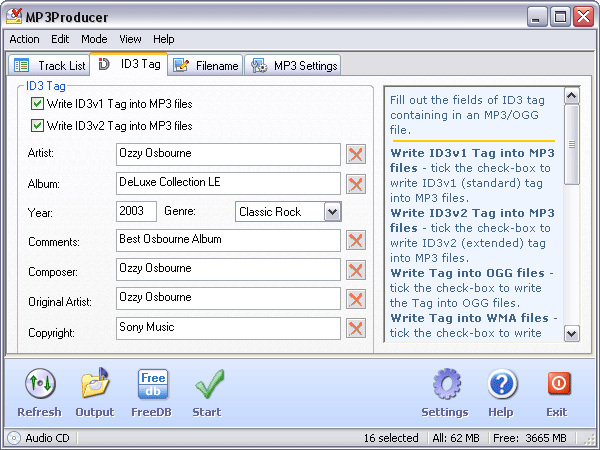Click the Classic Rock genre combo box text
600x450 pixels.
270,212
